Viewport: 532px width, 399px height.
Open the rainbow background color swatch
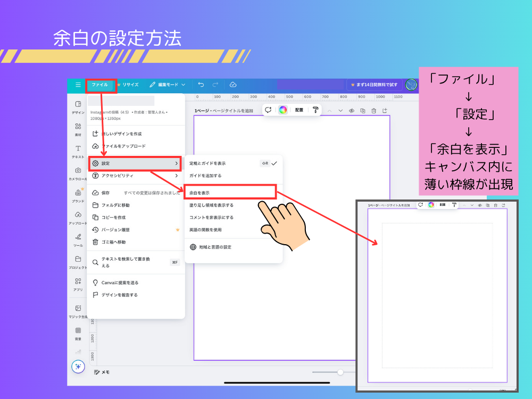(x=282, y=110)
